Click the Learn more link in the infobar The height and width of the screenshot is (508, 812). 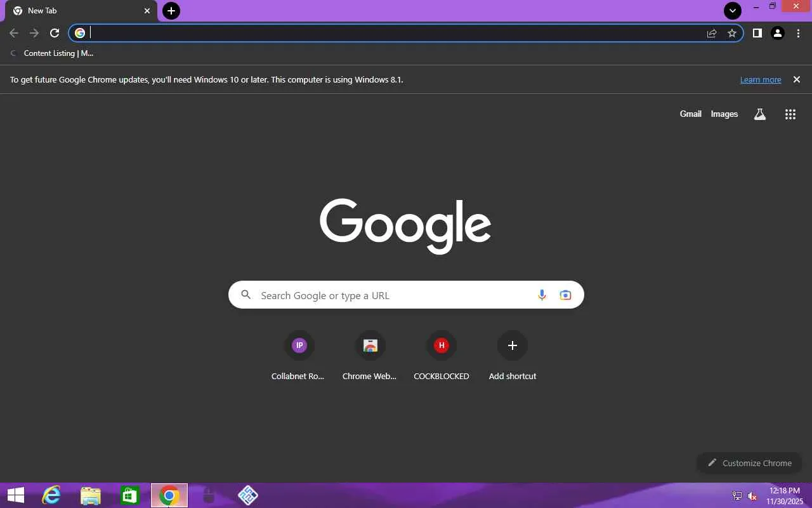(x=761, y=79)
